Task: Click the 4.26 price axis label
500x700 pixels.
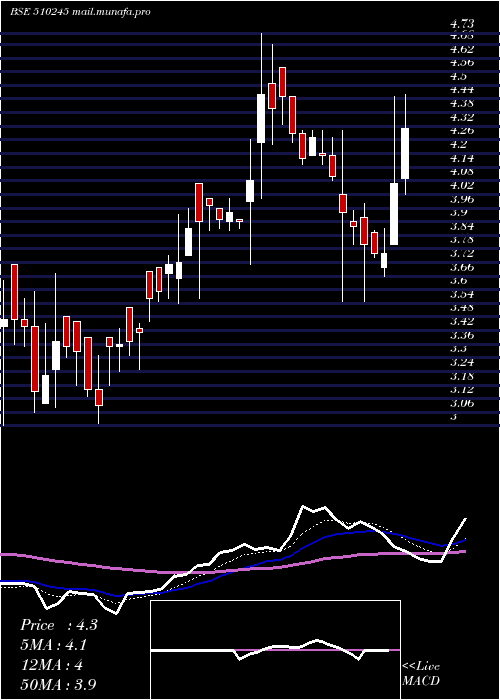Action: click(x=462, y=130)
